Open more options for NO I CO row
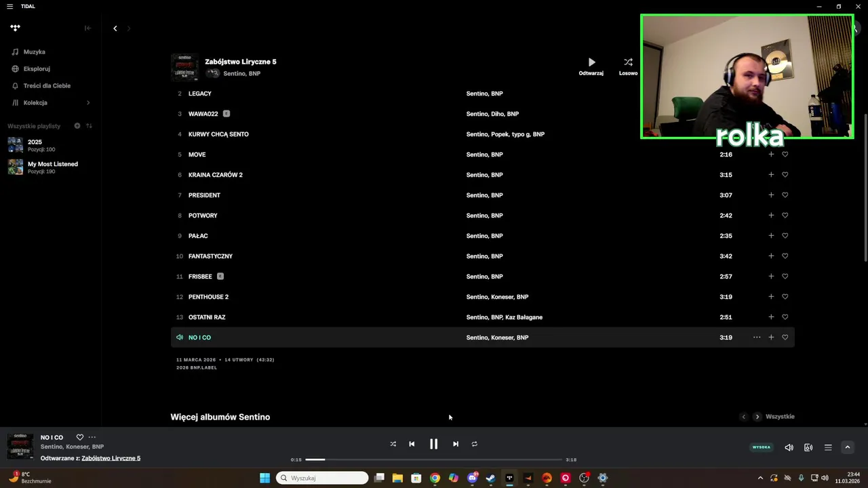Viewport: 868px width, 488px height. click(757, 338)
